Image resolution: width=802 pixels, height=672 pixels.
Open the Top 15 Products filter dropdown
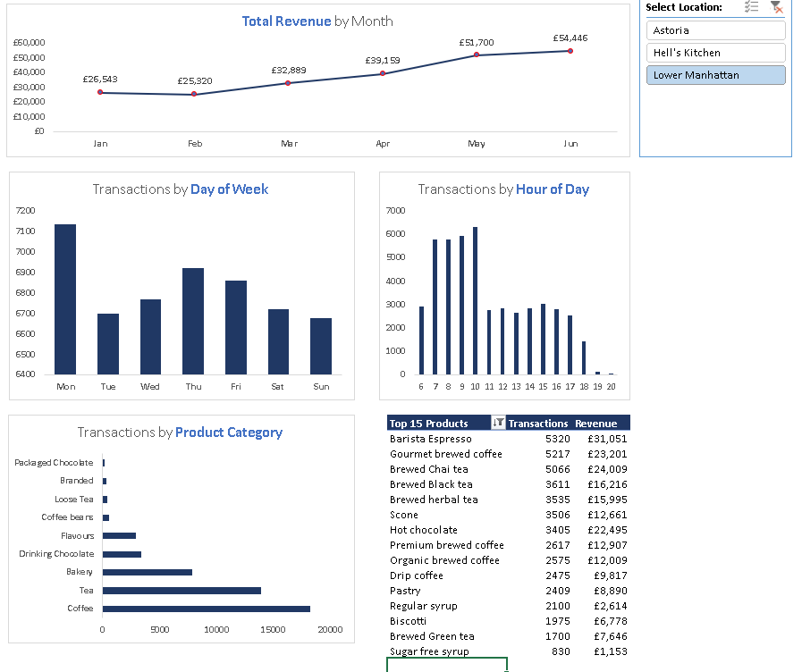[499, 423]
